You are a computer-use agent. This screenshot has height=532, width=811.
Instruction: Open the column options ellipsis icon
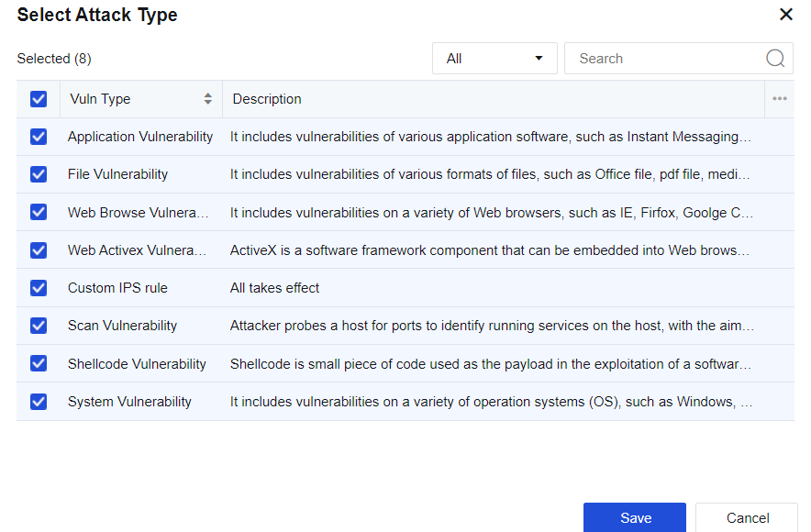click(x=779, y=99)
